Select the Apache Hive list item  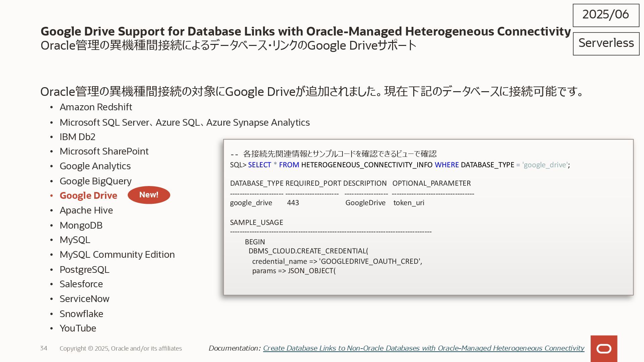86,210
